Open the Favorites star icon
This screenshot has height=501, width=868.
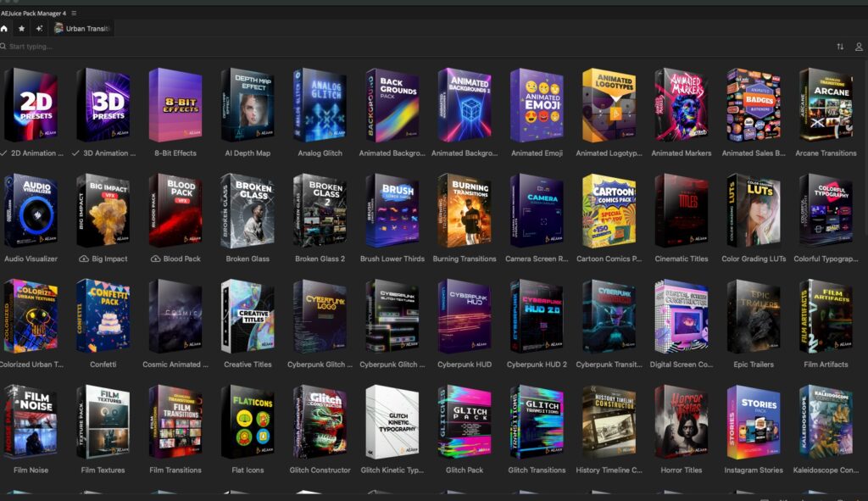(x=22, y=28)
